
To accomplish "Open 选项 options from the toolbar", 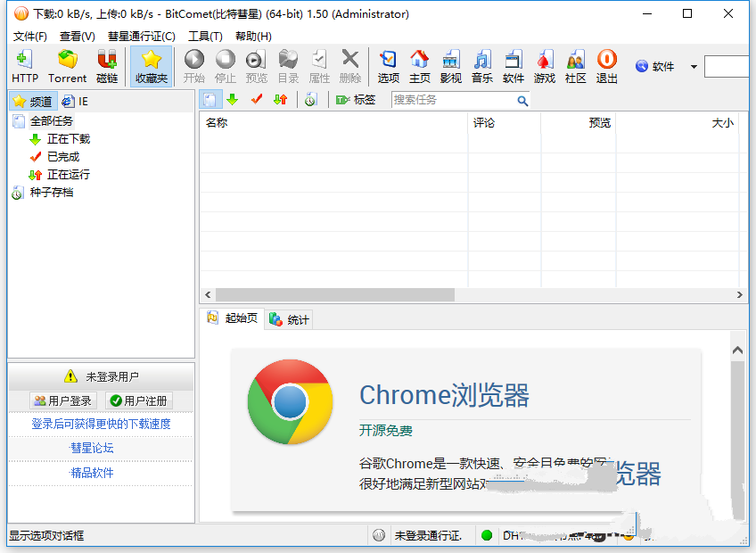I will pos(389,66).
